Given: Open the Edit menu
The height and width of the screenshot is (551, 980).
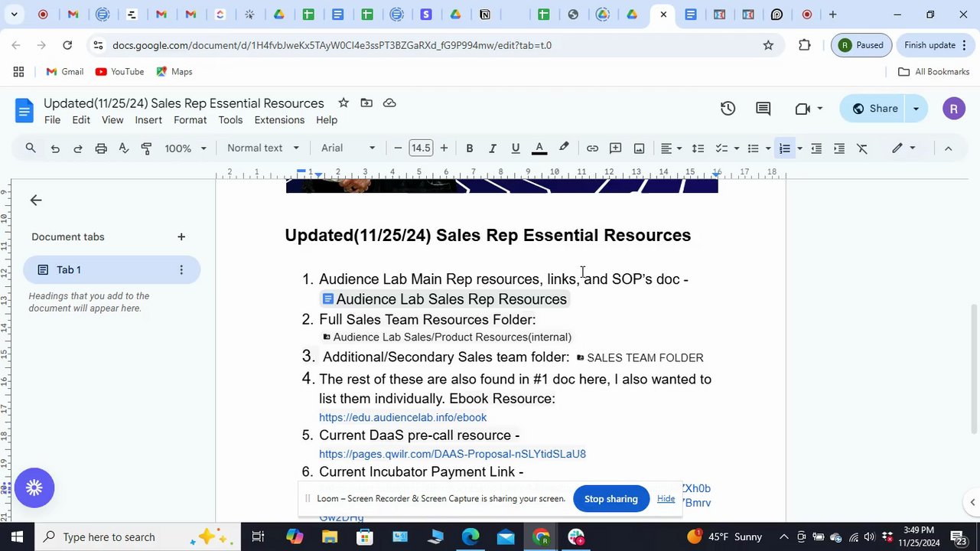Looking at the screenshot, I should point(81,120).
